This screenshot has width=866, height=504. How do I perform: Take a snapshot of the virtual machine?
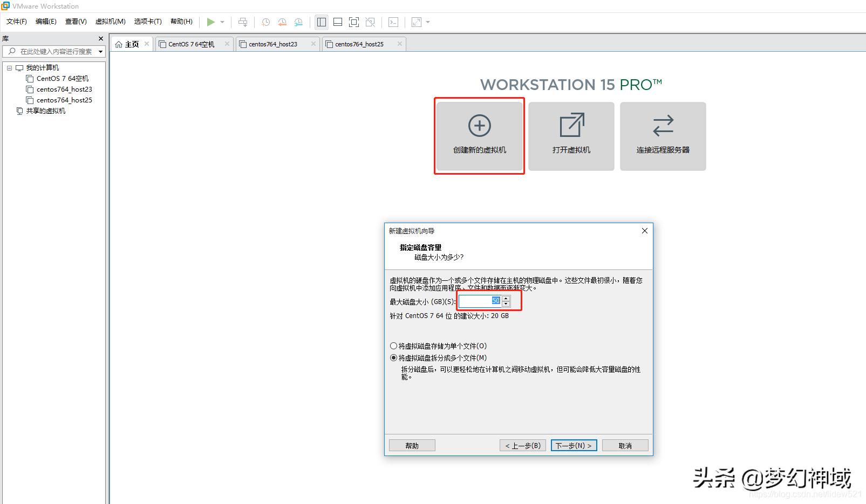pos(265,22)
